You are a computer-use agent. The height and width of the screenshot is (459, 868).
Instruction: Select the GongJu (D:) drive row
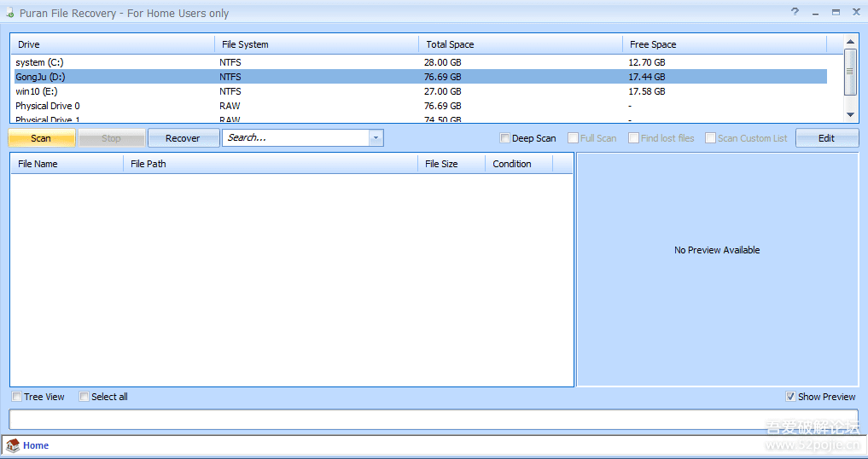[x=421, y=77]
